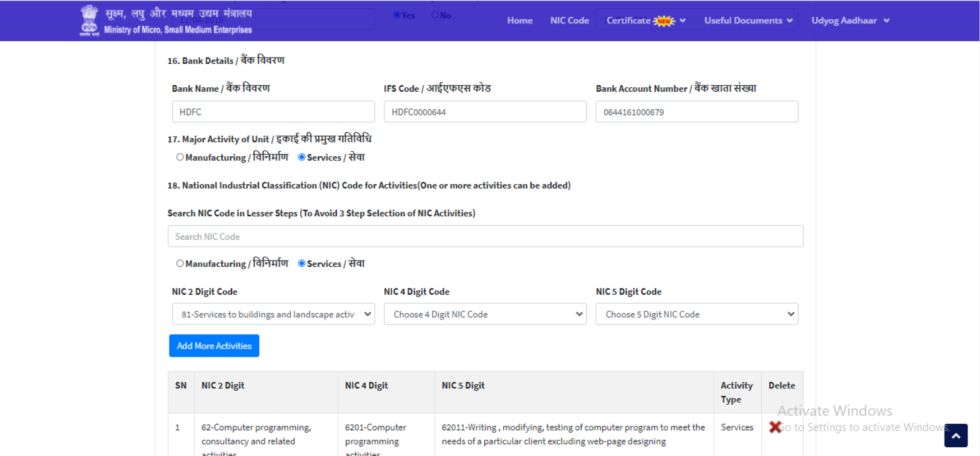Delete the 62011 activity row with red X
Viewport: 980px width, 456px height.
coord(775,428)
